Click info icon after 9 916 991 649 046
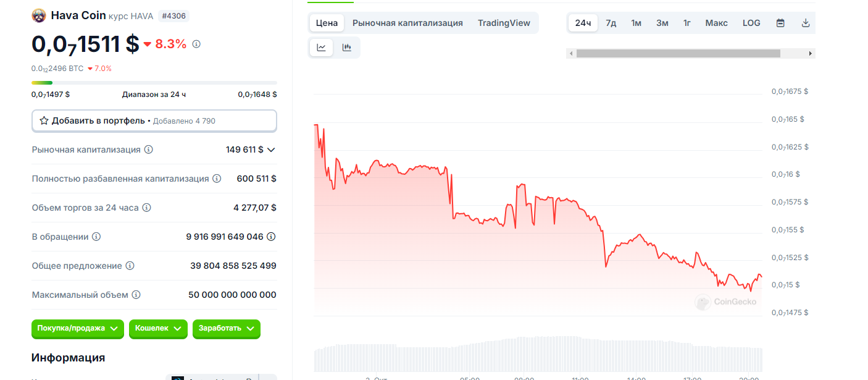 271,237
